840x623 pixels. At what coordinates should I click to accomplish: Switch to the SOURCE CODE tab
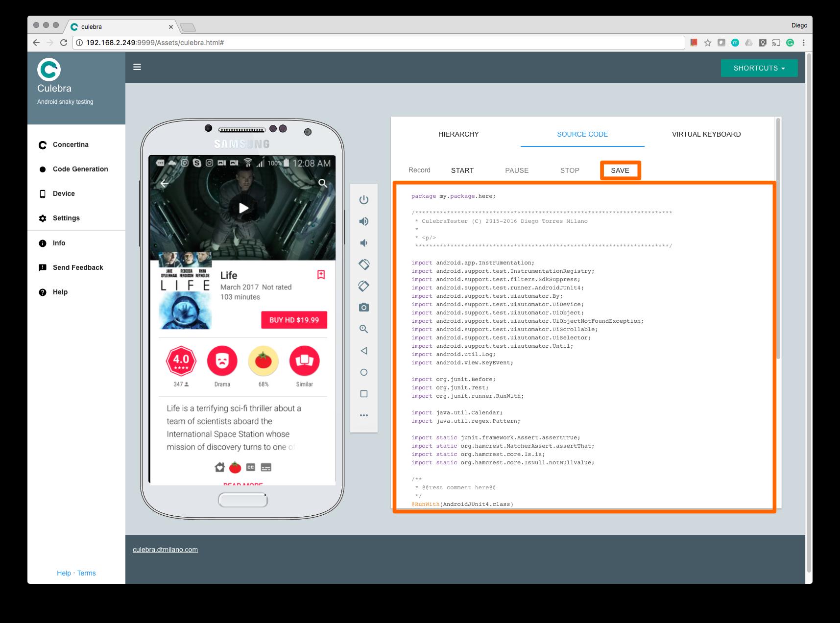click(x=582, y=134)
